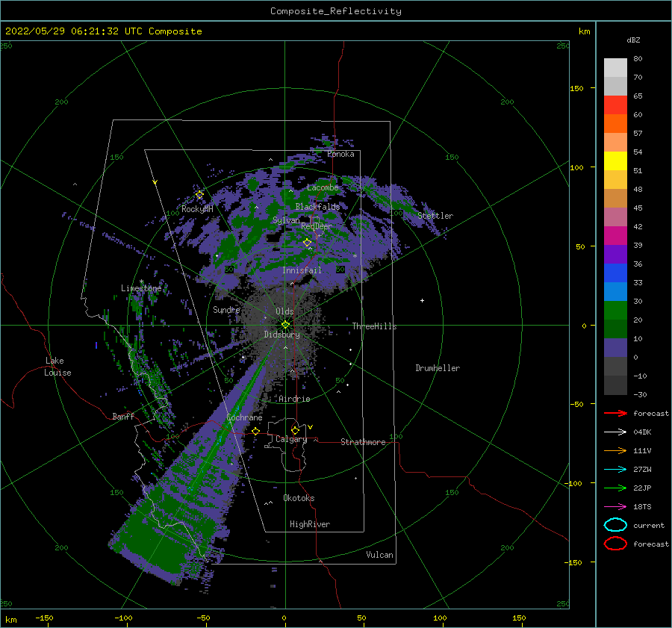Select the orange 111V arrow icon

(615, 450)
